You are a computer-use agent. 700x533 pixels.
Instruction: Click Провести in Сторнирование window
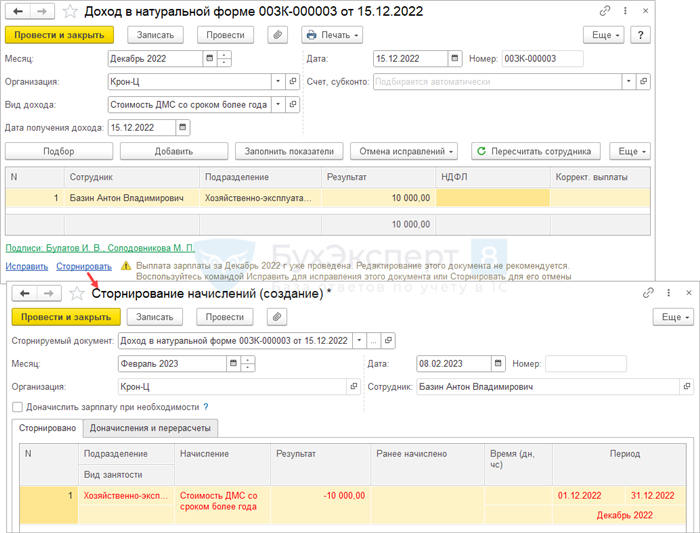click(x=225, y=317)
